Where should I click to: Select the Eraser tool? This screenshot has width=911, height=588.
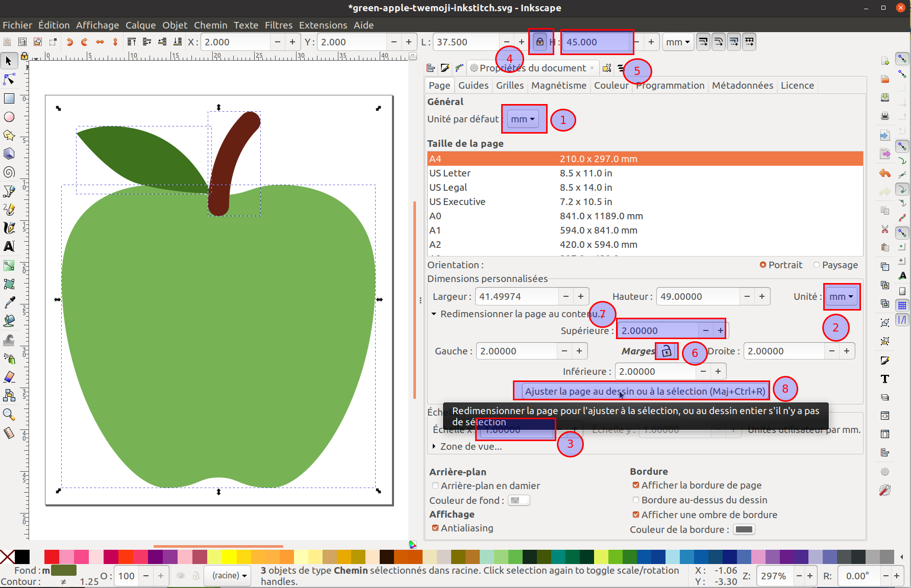point(9,377)
